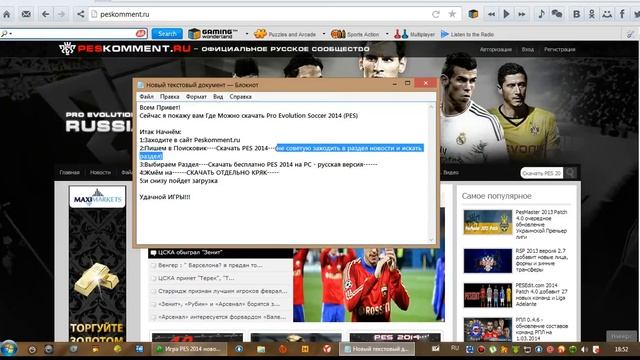Open the Вид menu in Notepad

pos(218,97)
